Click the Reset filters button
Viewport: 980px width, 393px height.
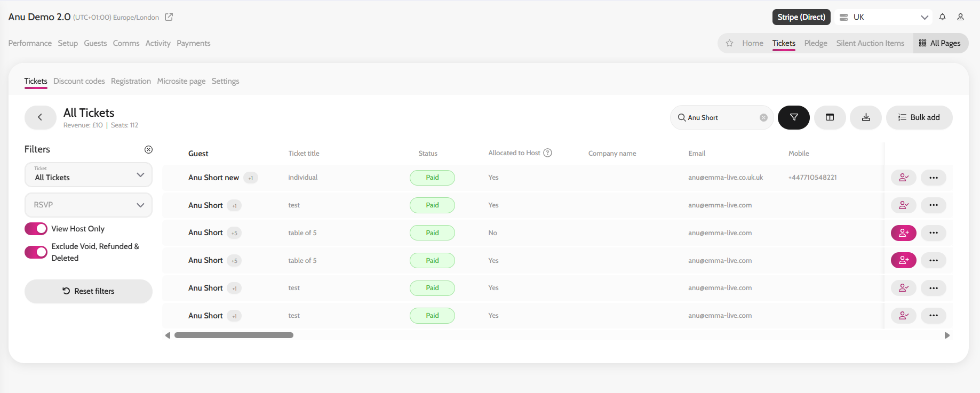[x=88, y=291]
